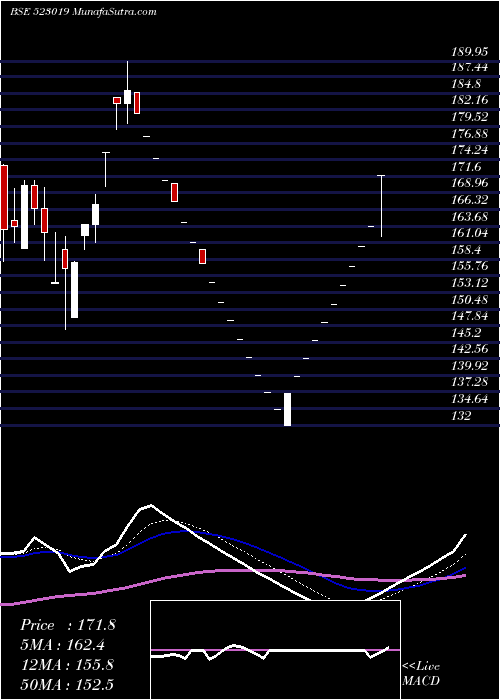Click the 187.44 price axis label
Screen dimensions: 500x700
point(469,67)
